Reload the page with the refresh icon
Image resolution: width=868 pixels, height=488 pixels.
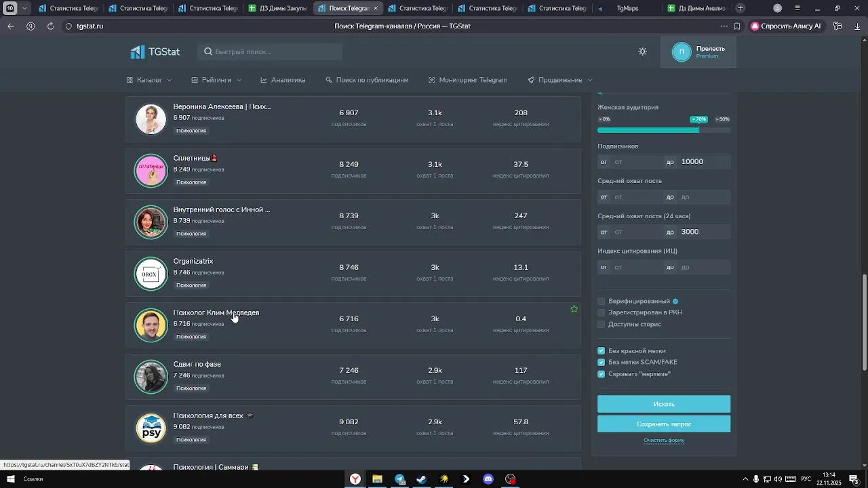(x=50, y=26)
